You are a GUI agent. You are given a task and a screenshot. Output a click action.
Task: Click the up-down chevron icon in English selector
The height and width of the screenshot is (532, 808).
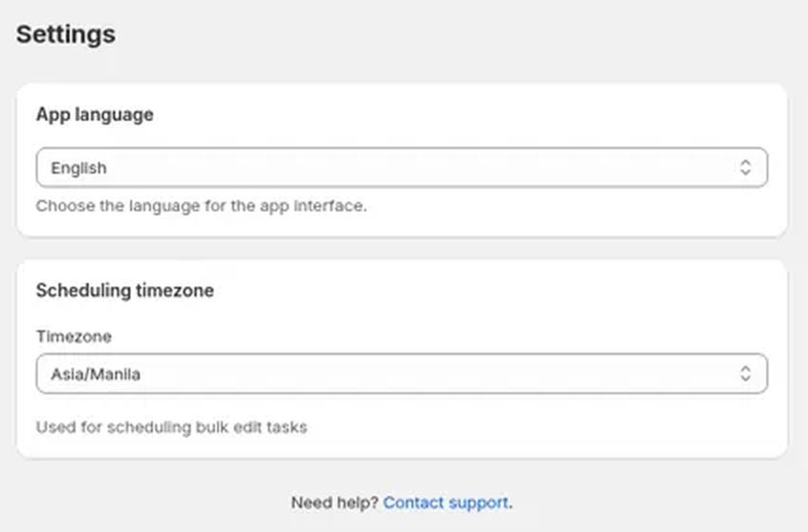pos(745,167)
